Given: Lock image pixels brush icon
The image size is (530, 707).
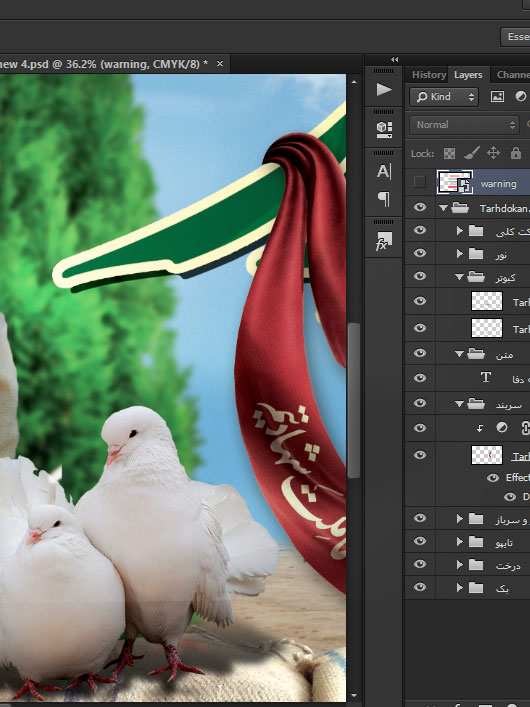Looking at the screenshot, I should [x=471, y=153].
